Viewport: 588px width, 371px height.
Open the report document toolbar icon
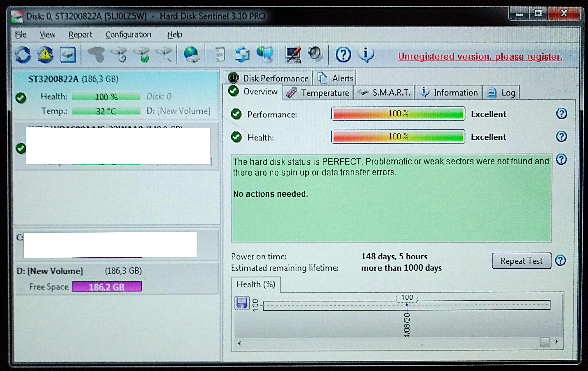(x=220, y=55)
